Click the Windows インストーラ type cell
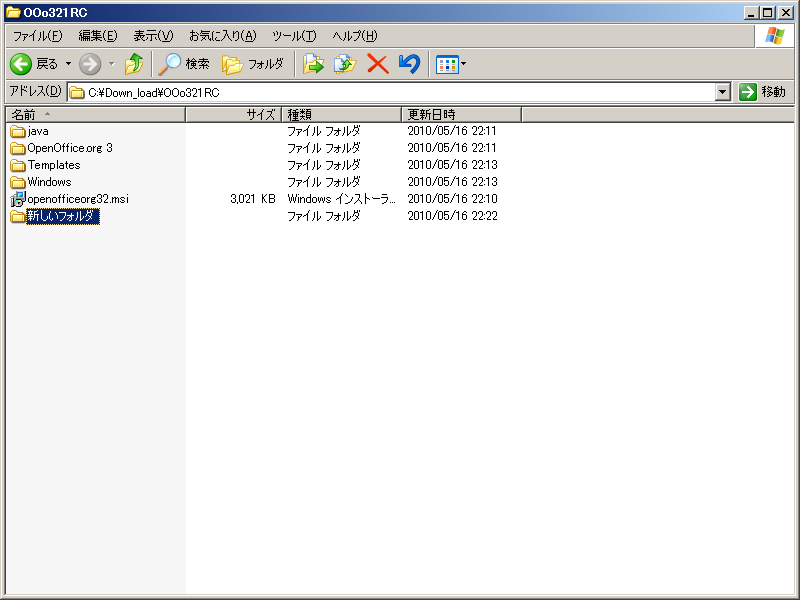 tap(341, 199)
